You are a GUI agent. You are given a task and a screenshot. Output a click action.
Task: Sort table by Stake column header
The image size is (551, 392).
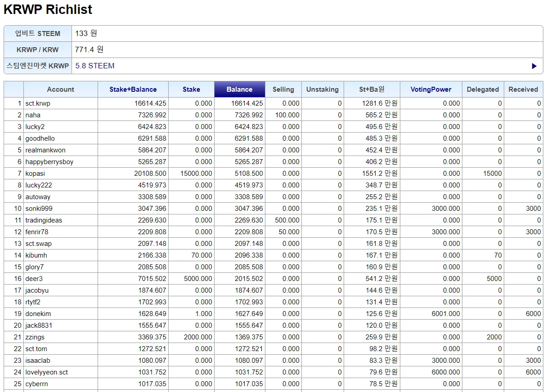click(191, 89)
